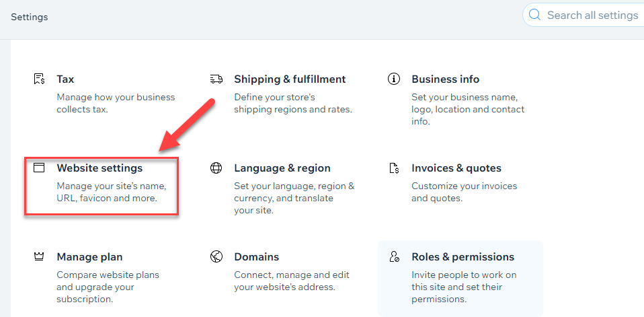The image size is (644, 317).
Task: Go to Shipping & fulfillment settings
Action: click(290, 79)
